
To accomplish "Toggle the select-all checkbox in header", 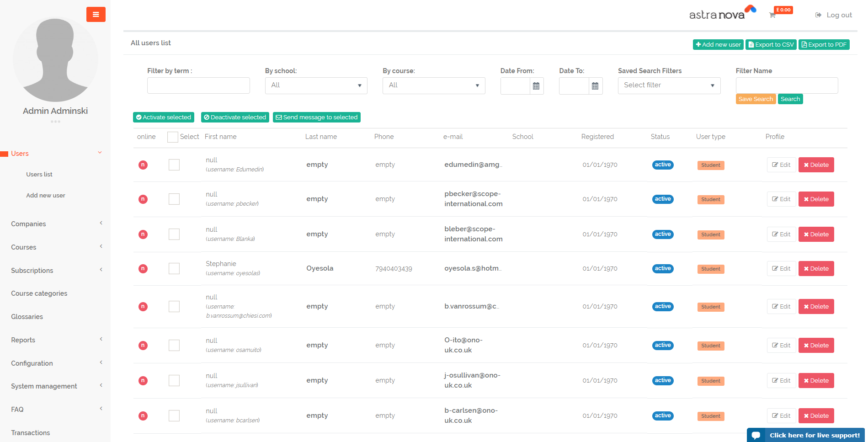I will click(173, 137).
